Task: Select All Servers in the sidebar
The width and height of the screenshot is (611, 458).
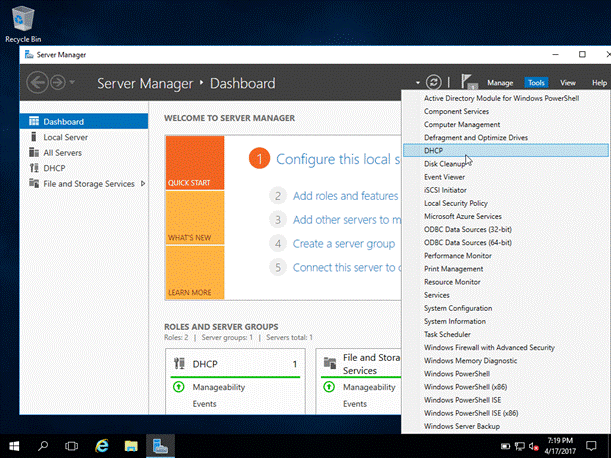Action: coord(63,152)
